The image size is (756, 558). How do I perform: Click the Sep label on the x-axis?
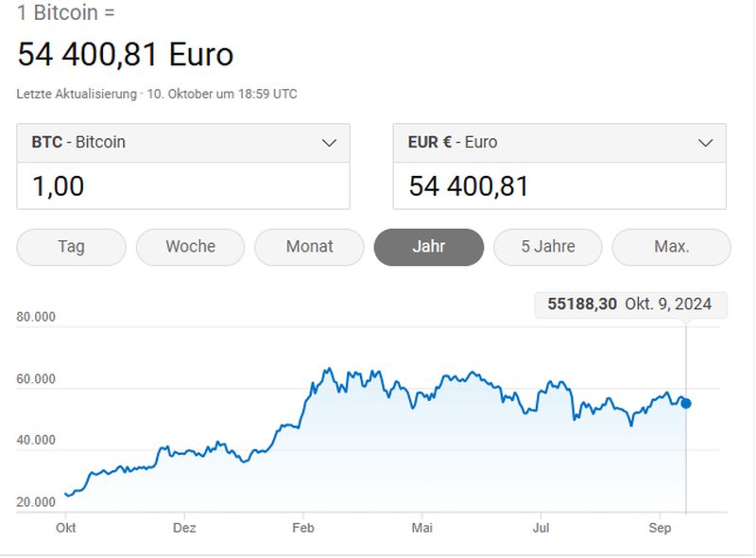(660, 528)
